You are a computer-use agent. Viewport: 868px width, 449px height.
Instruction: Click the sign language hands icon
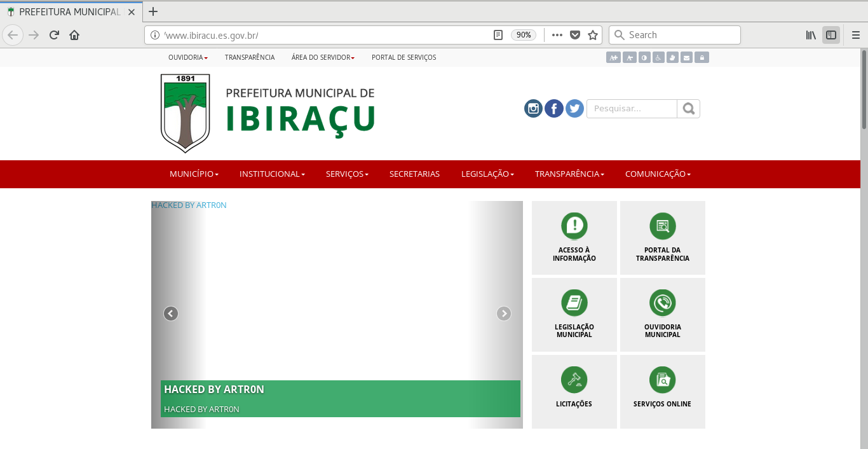pos(672,57)
